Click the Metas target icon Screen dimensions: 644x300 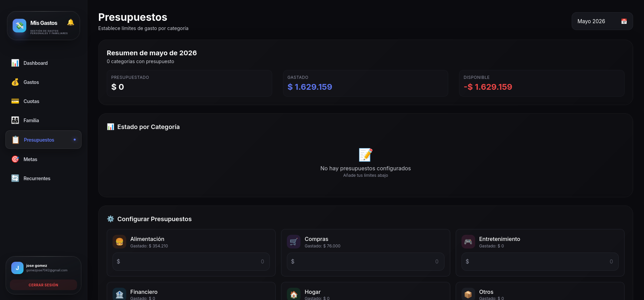[15, 159]
